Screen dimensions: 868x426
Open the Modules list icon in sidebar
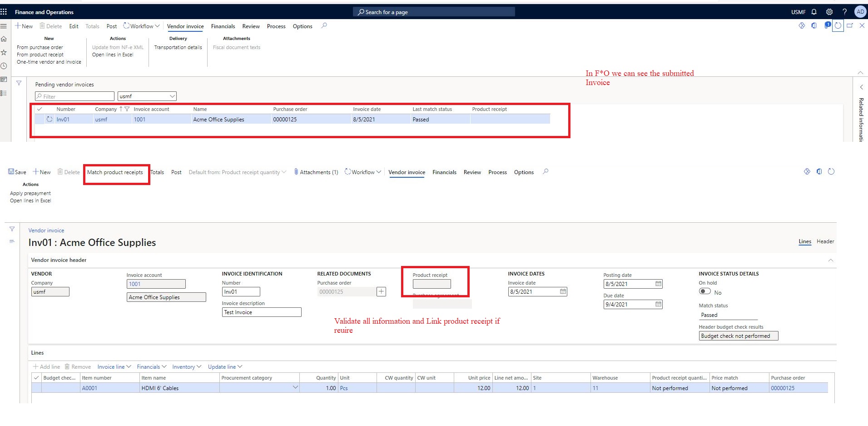point(4,93)
